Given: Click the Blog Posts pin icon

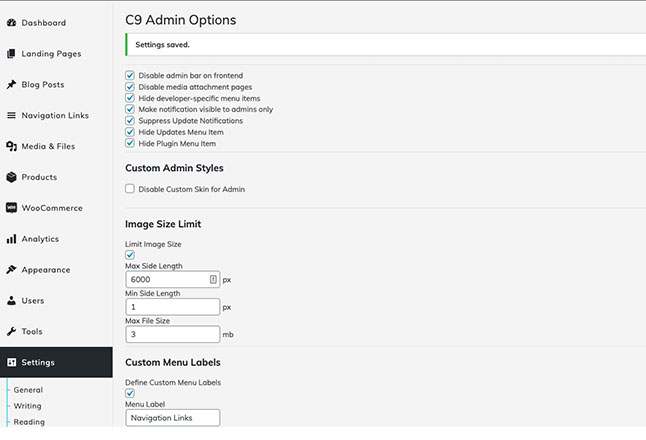Looking at the screenshot, I should click(x=12, y=84).
